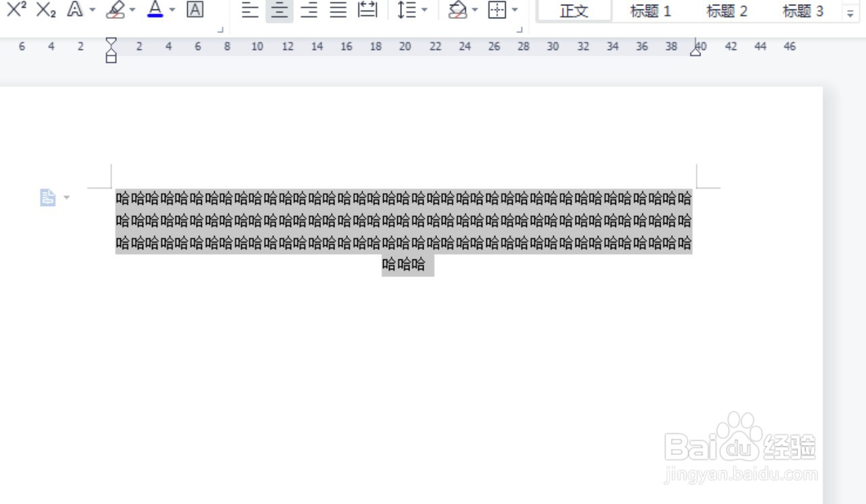Expand the text effects dropdown arrow

(x=93, y=10)
